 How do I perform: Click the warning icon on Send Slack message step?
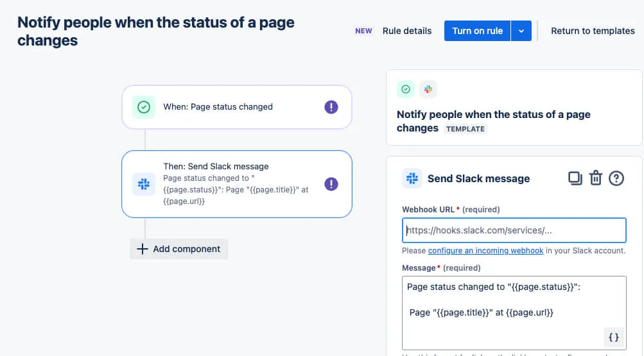331,184
